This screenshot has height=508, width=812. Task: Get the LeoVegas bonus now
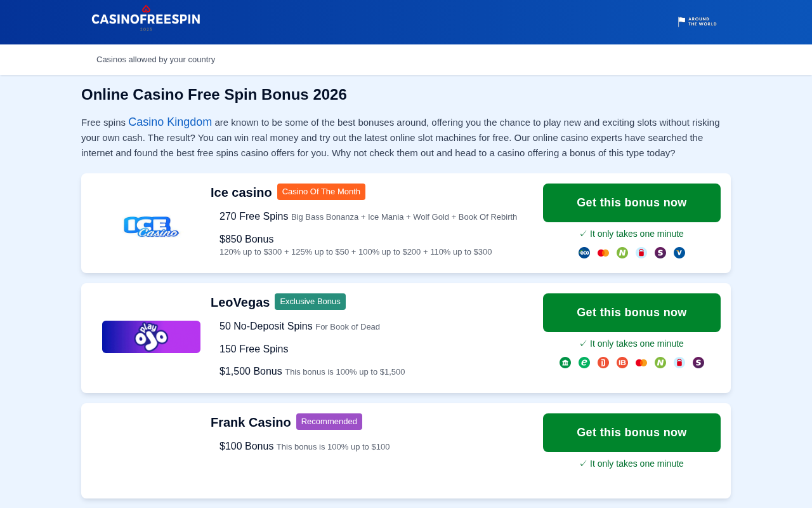pyautogui.click(x=632, y=313)
